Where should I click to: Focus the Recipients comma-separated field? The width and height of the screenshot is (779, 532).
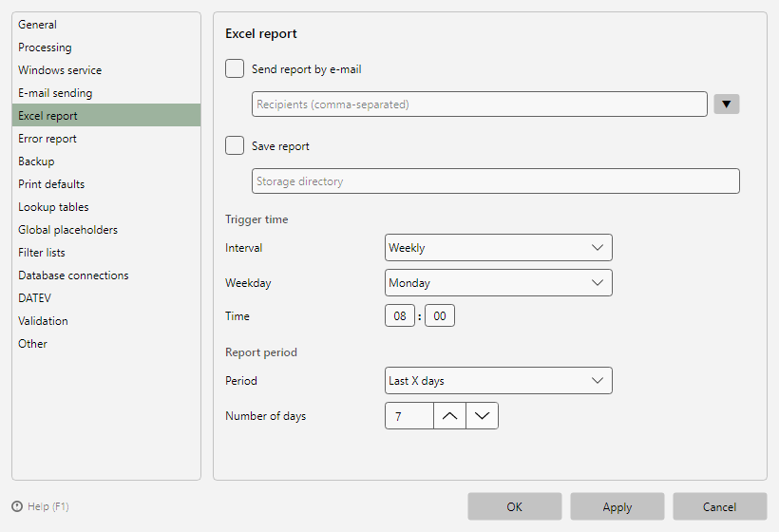(x=480, y=104)
